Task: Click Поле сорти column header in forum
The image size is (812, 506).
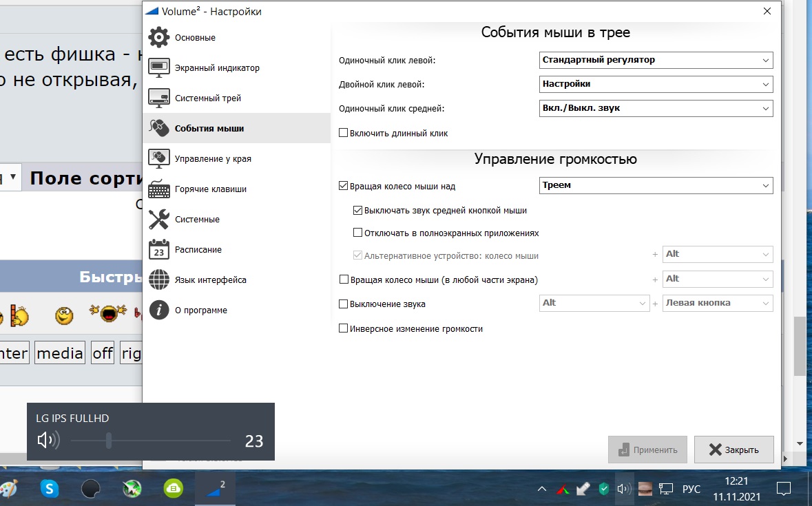Action: (86, 178)
